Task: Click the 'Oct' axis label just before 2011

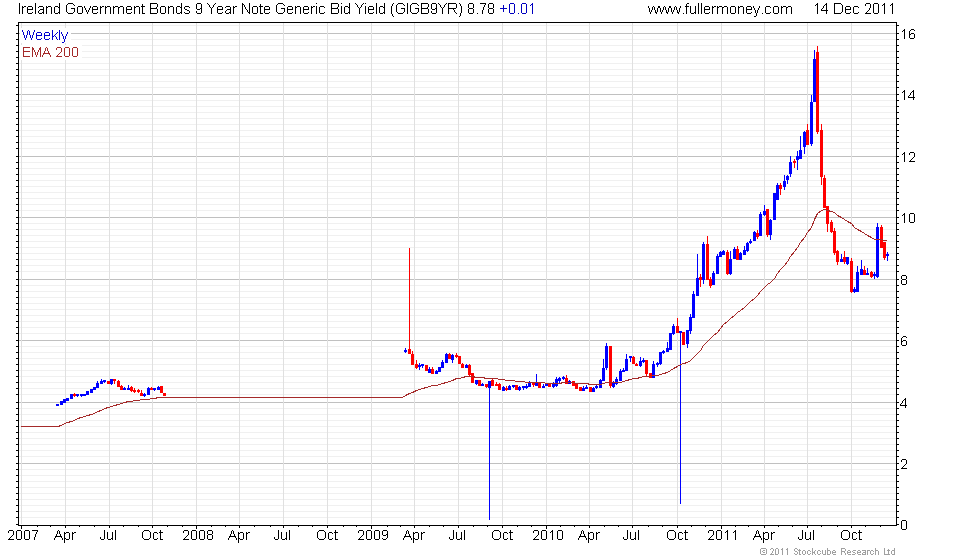Action: 677,536
